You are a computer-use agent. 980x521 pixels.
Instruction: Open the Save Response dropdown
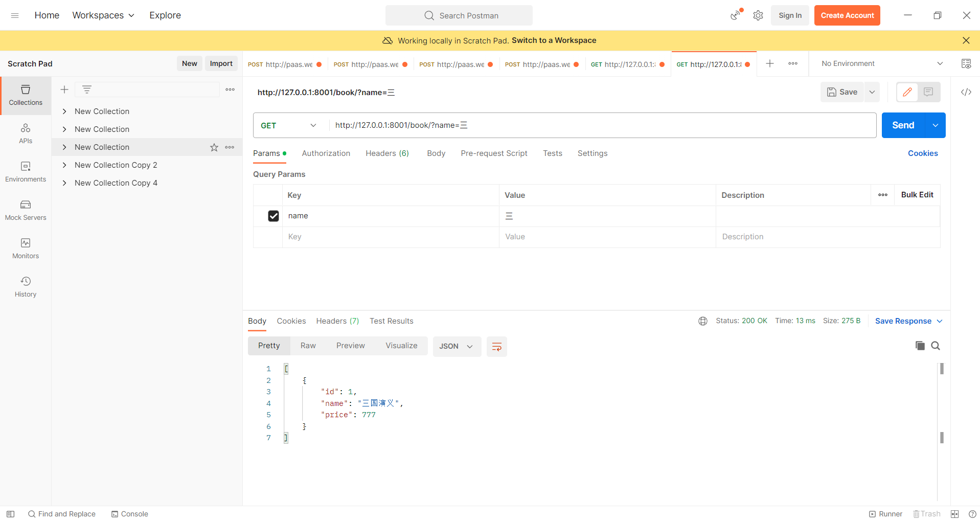pyautogui.click(x=908, y=321)
